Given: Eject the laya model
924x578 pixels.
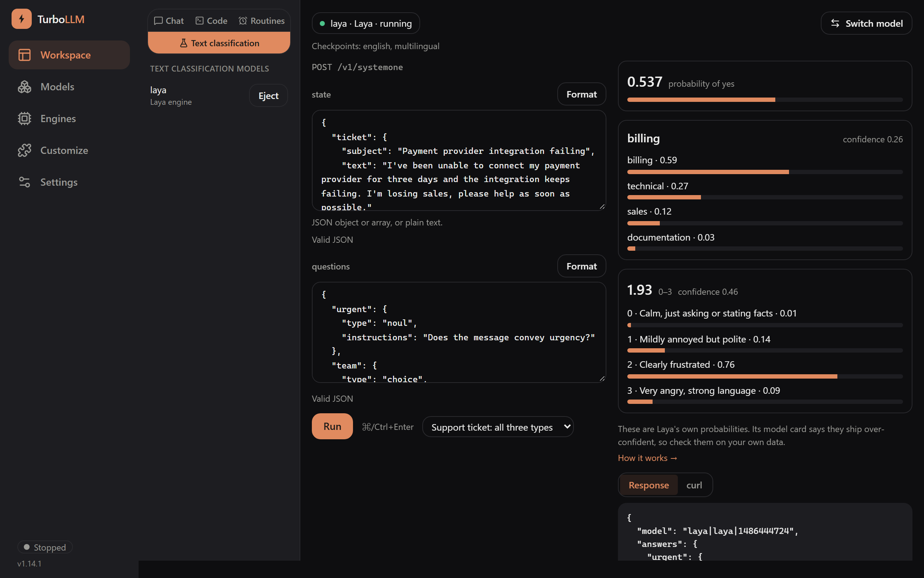Looking at the screenshot, I should click(x=268, y=96).
